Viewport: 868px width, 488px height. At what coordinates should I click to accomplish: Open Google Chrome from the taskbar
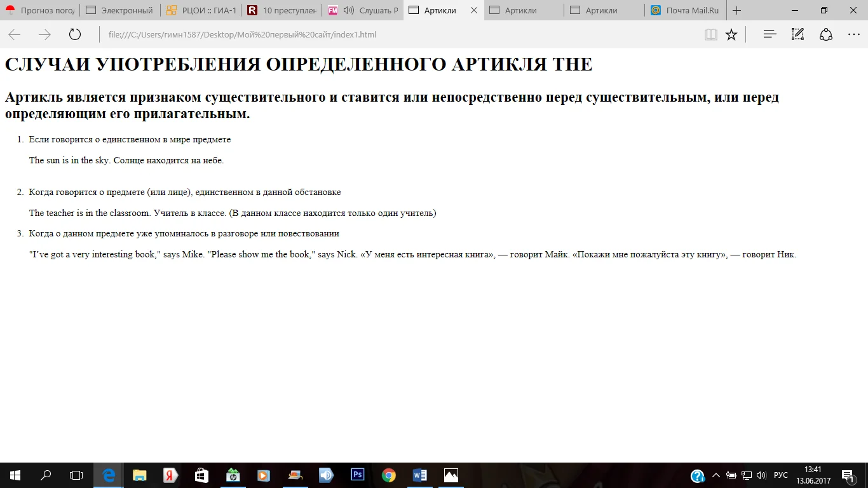pyautogui.click(x=388, y=475)
